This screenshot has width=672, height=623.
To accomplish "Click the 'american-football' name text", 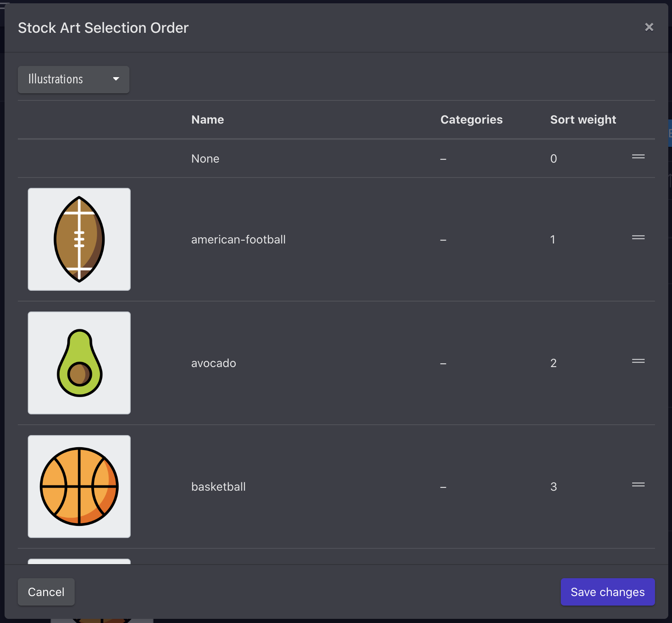I will point(239,239).
